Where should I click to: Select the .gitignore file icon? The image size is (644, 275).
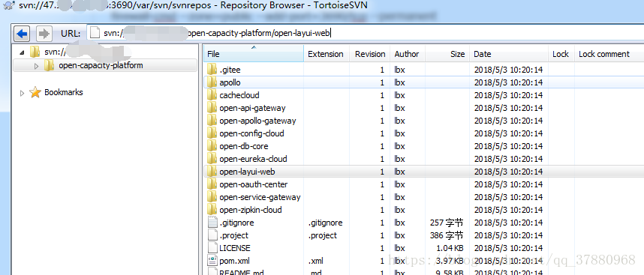(212, 223)
